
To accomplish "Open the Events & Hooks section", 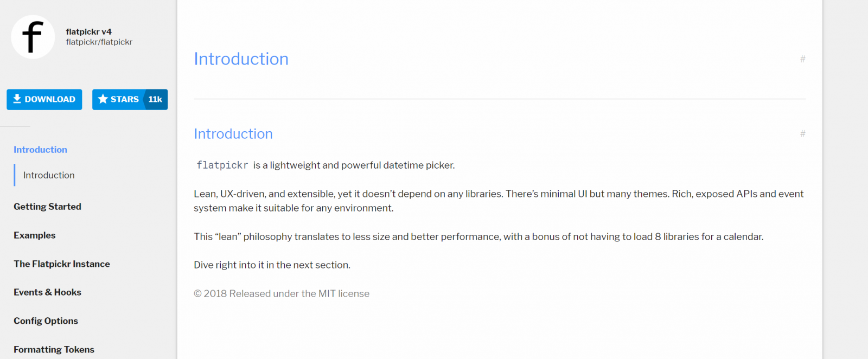I will coord(47,292).
